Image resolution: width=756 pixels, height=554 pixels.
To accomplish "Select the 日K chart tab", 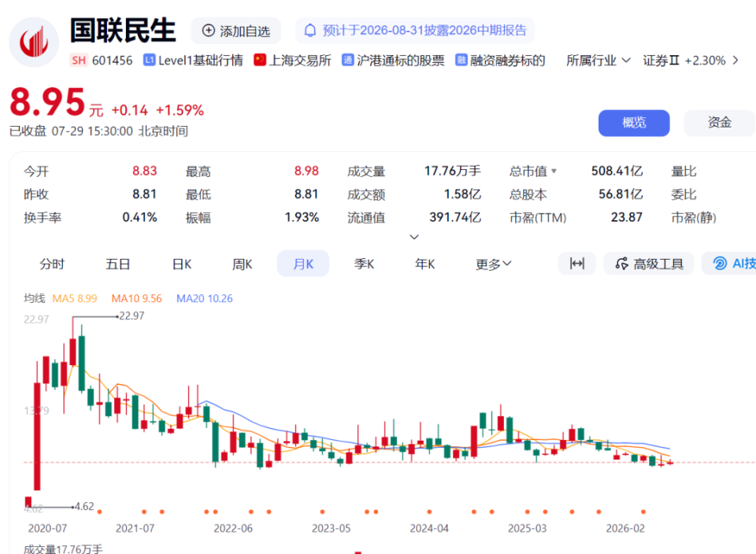I will point(182,264).
